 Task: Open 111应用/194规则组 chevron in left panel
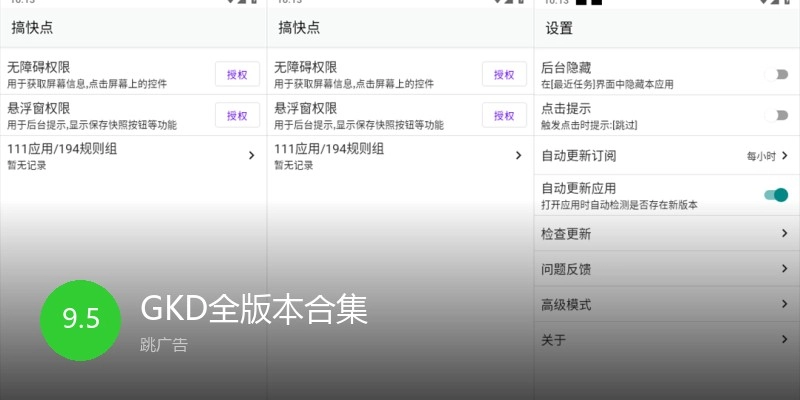click(x=252, y=155)
